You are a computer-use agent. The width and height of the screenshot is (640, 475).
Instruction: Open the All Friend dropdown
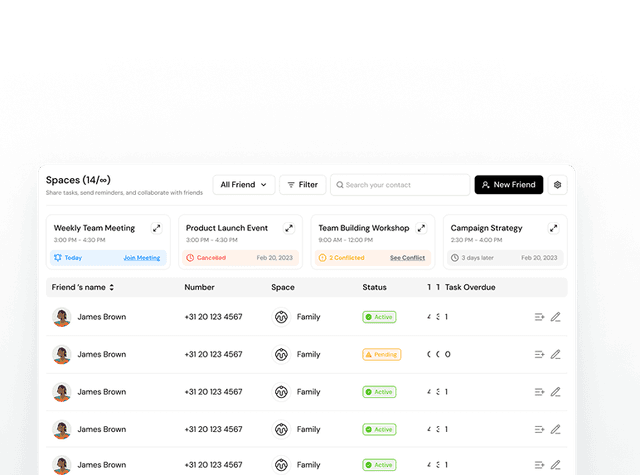(243, 185)
